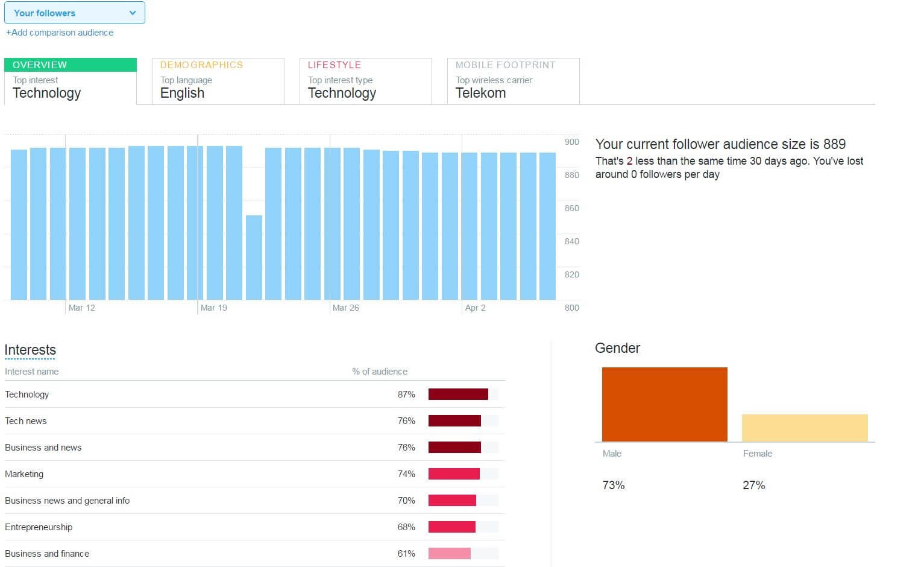Click the dipped short bar in follower chart
This screenshot has height=567, width=924.
[x=254, y=258]
